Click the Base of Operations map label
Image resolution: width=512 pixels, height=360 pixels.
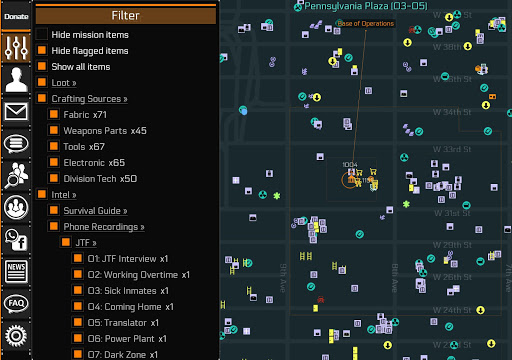pyautogui.click(x=366, y=24)
